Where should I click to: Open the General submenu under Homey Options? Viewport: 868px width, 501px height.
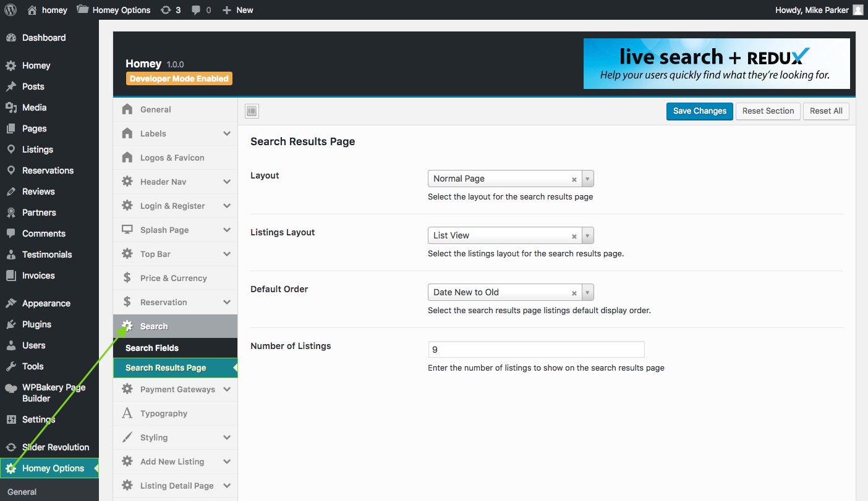click(x=22, y=492)
